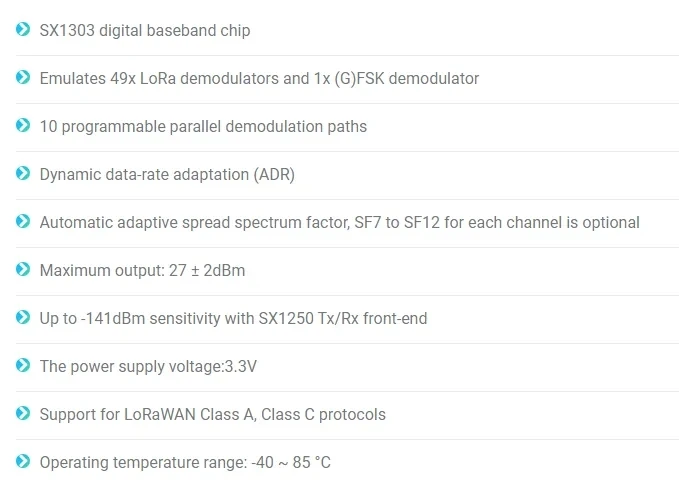Click the text 'SX1303 digital baseband chip'
Viewport: 679px width, 499px height.
pos(145,31)
